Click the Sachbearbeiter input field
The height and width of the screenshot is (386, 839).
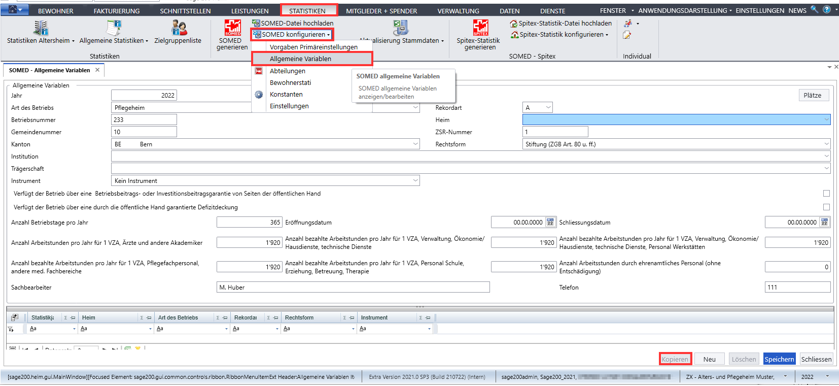[353, 287]
